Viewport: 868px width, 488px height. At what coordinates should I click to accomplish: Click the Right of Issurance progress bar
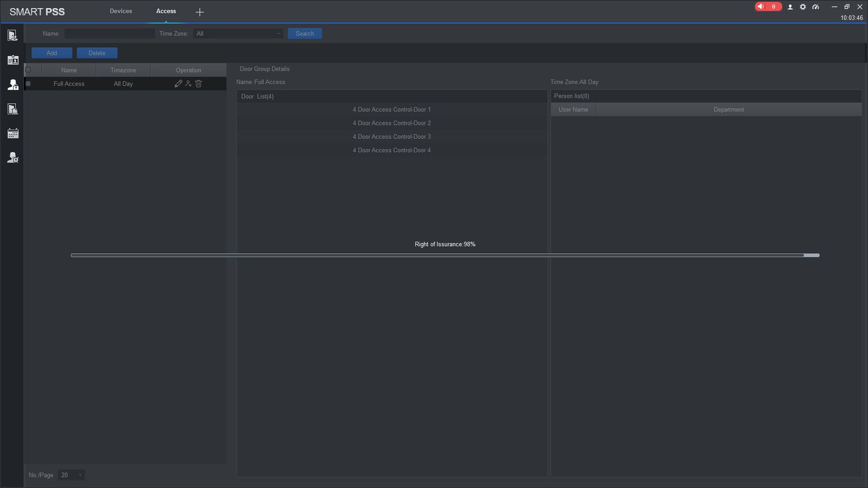(445, 255)
